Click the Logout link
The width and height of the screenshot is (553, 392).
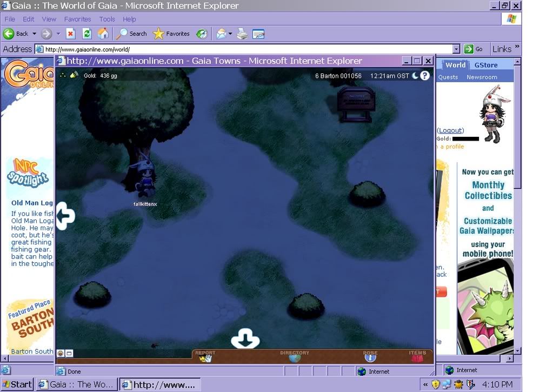point(450,130)
